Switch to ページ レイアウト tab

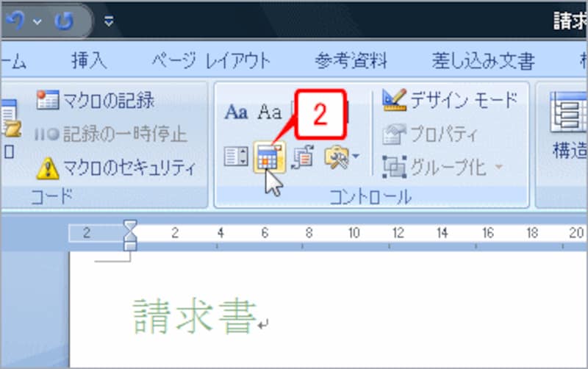click(211, 61)
